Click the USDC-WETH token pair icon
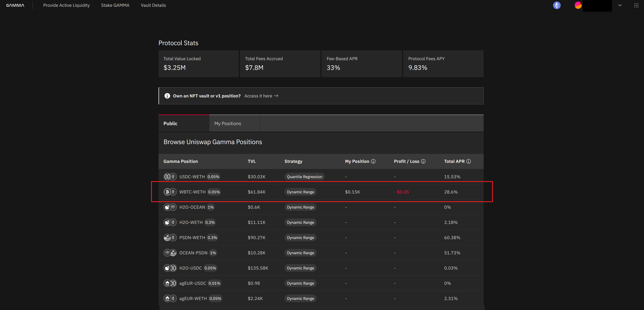The image size is (644, 310). [170, 177]
